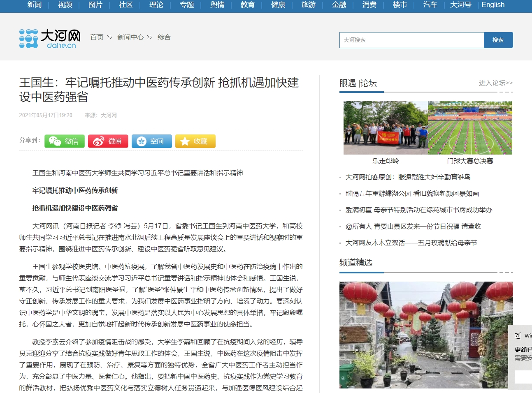Expand forum via 进入论坛>> link
Image resolution: width=532 pixels, height=393 pixels.
495,83
